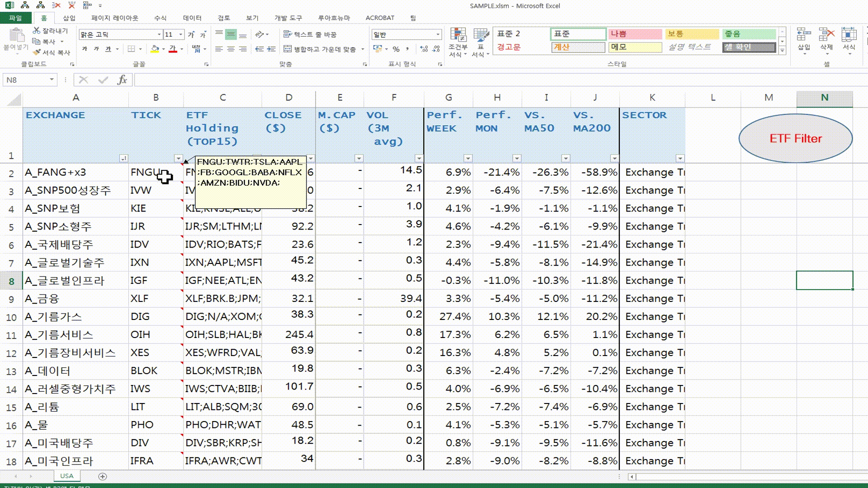Click the increase indent icon
This screenshot has height=488, width=868.
point(271,49)
